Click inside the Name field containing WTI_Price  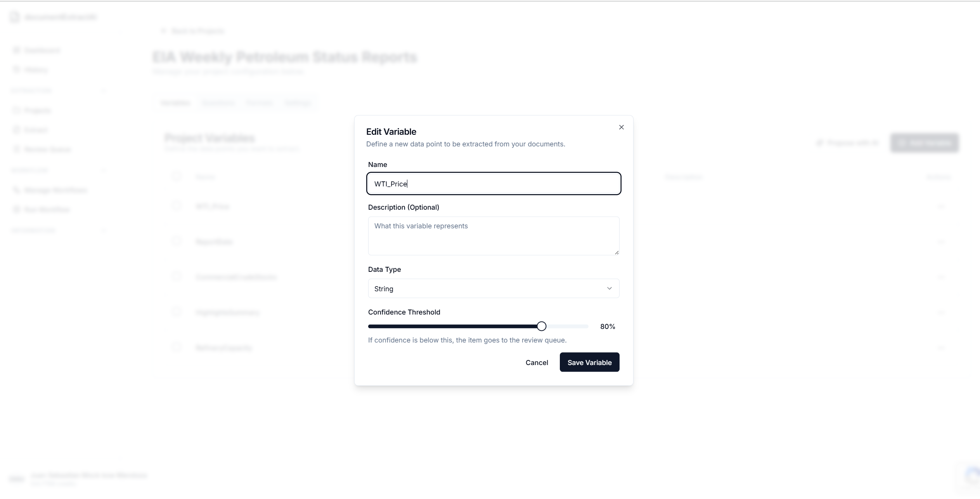[x=493, y=184]
